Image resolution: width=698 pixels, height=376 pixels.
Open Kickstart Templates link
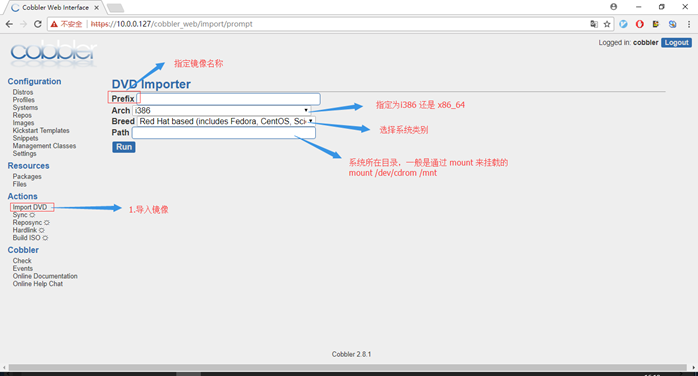click(x=41, y=130)
